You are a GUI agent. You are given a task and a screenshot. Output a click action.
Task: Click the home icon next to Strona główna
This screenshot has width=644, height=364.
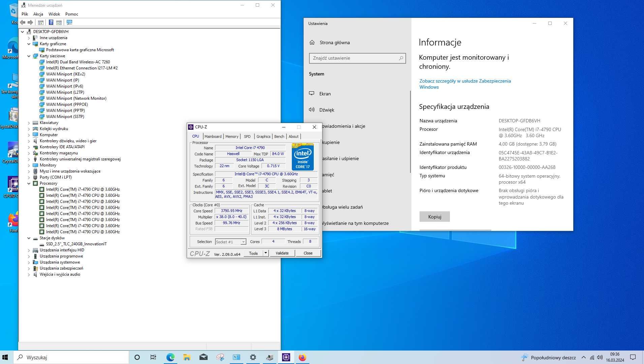312,42
